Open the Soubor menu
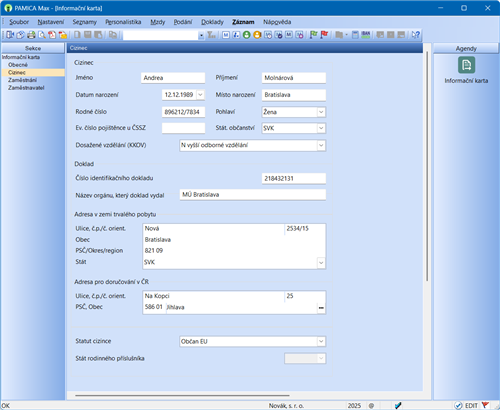500x410 pixels. (19, 22)
